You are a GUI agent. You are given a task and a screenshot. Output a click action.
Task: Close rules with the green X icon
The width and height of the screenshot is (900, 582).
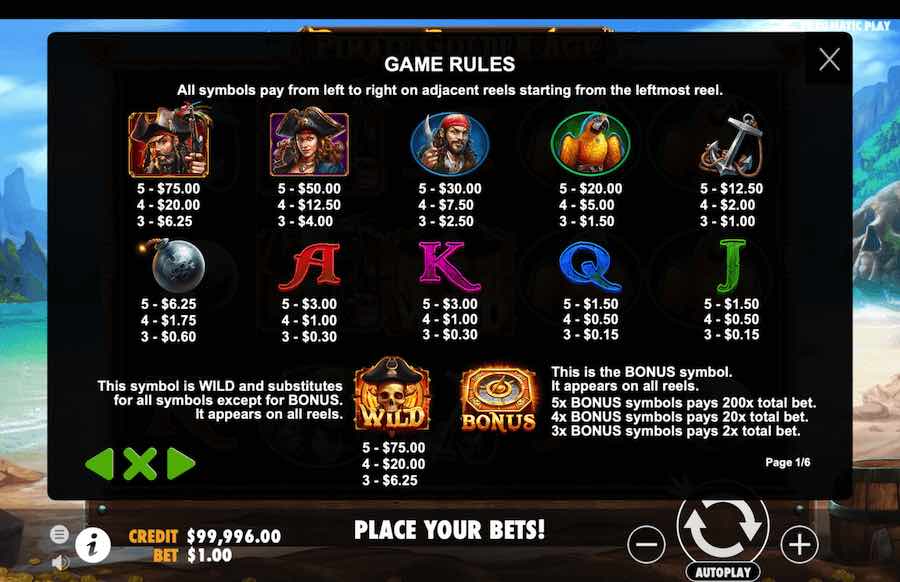pos(139,463)
